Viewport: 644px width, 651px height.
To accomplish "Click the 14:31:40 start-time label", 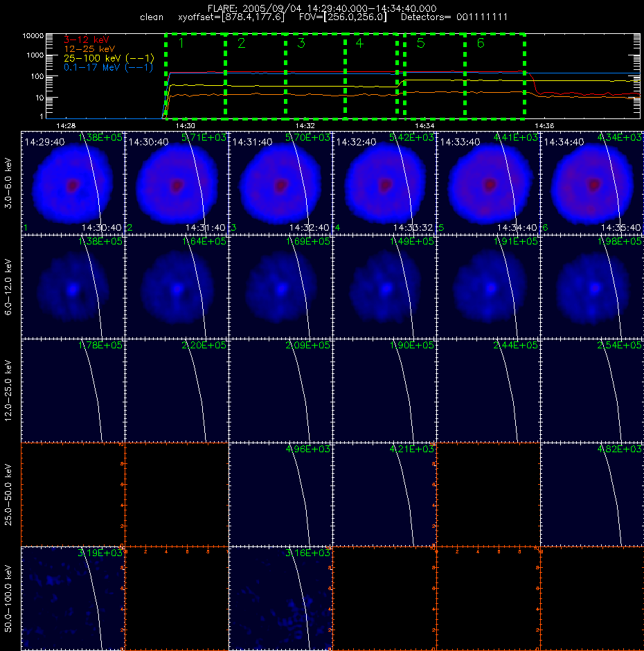I will [252, 142].
